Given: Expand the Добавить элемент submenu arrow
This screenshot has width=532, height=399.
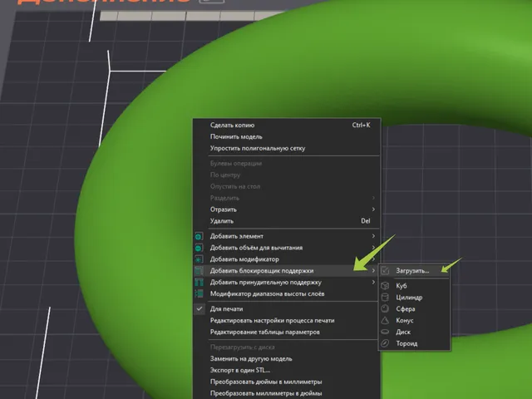Looking at the screenshot, I should click(x=373, y=236).
